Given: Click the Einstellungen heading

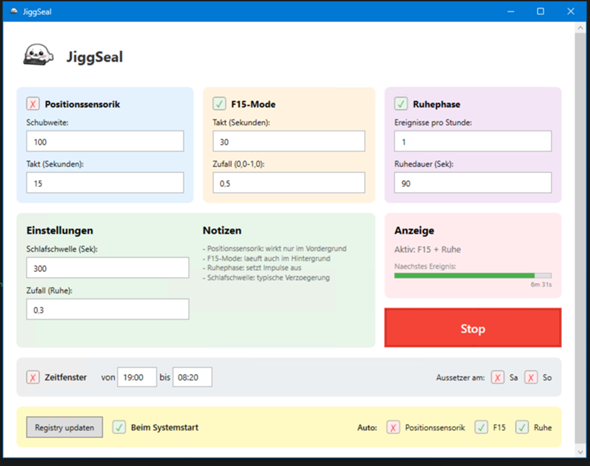Looking at the screenshot, I should click(x=60, y=230).
